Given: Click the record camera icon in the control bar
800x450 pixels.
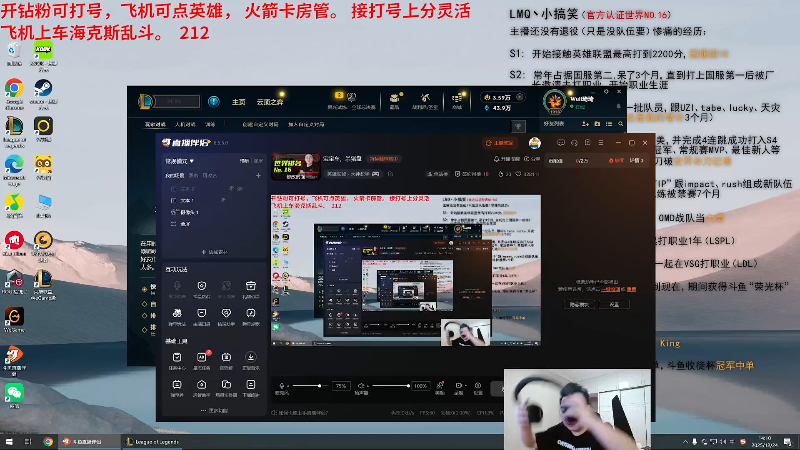Looking at the screenshot, I should pyautogui.click(x=458, y=386).
